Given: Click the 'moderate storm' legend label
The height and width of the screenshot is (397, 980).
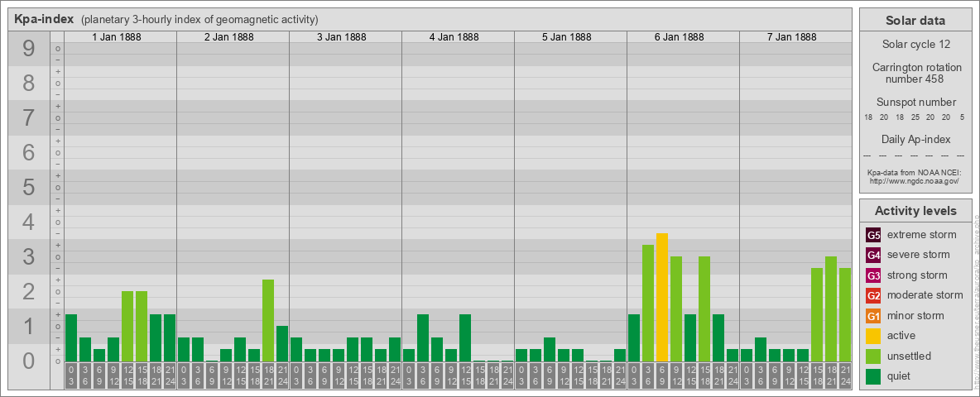Looking at the screenshot, I should point(925,295).
